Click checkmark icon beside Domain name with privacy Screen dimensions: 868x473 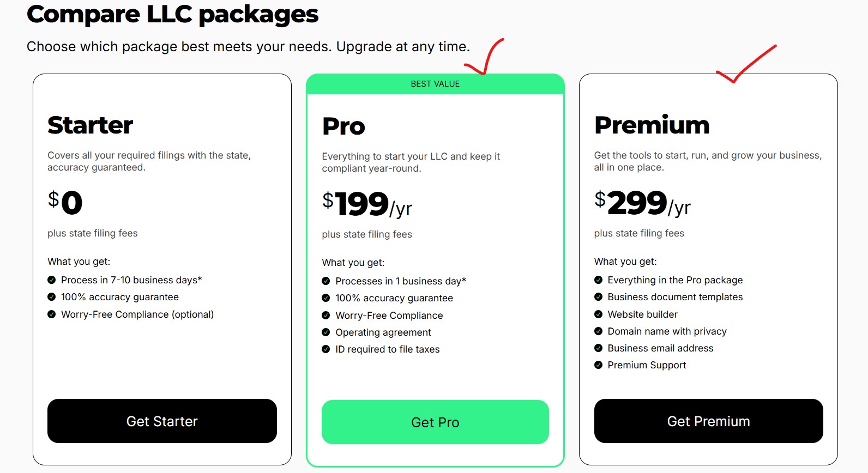coord(598,331)
